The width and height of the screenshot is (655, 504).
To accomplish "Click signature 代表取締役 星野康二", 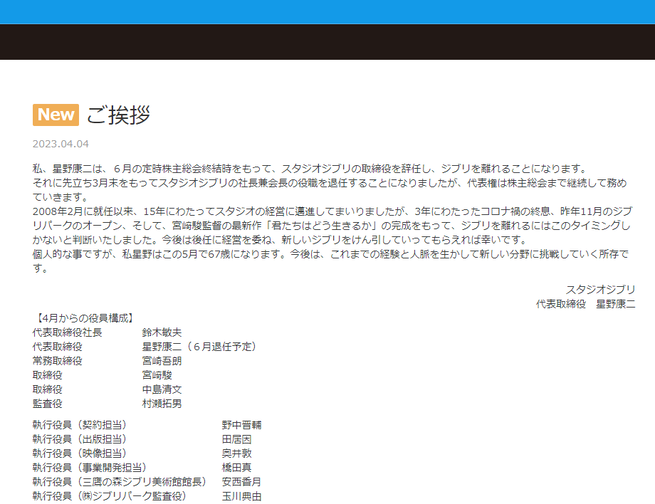I will tap(586, 304).
